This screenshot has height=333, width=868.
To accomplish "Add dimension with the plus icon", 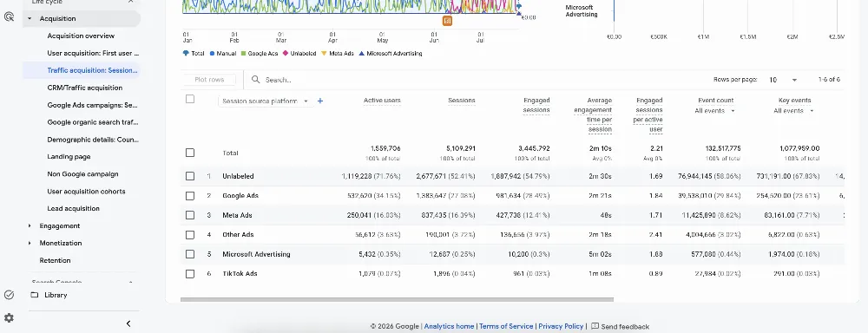I will tap(320, 101).
